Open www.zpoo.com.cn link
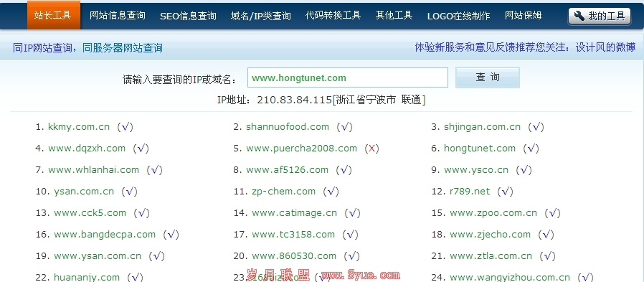 [493, 213]
